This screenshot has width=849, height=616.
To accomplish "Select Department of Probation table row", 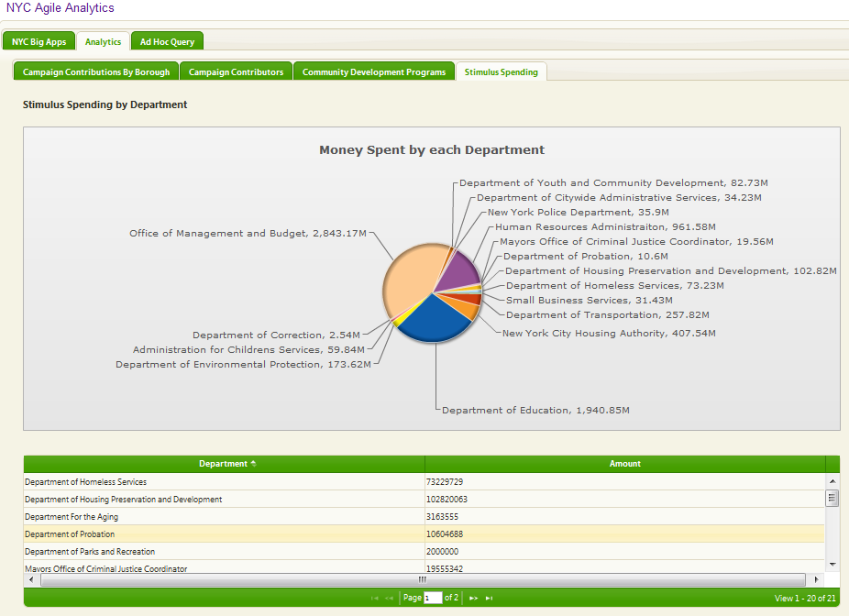I will (x=424, y=533).
